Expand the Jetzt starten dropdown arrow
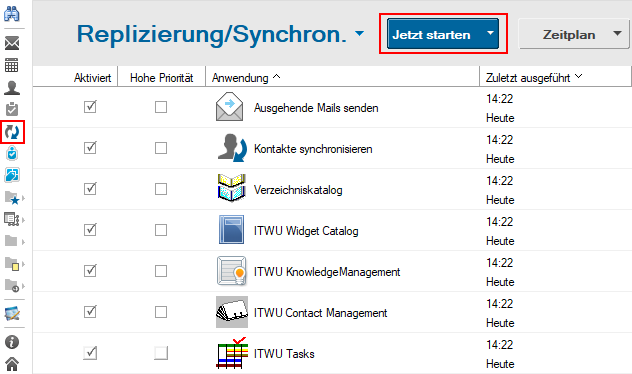The height and width of the screenshot is (374, 632). click(490, 33)
